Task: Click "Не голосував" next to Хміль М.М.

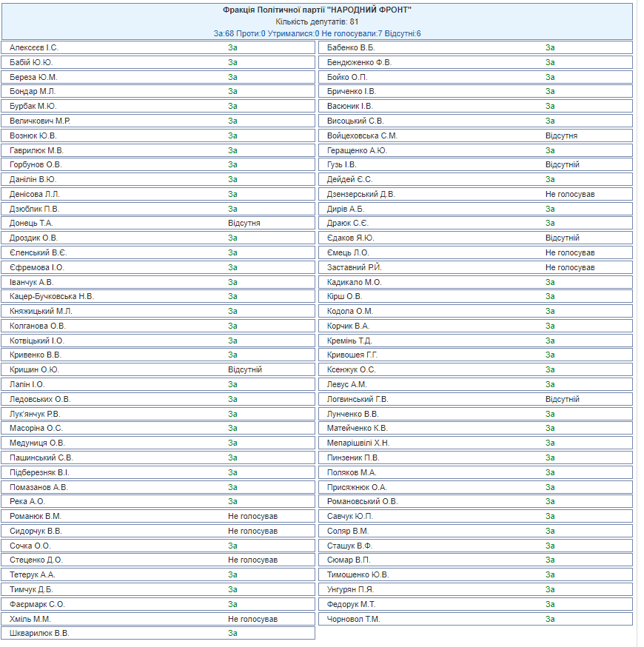Action: (252, 619)
